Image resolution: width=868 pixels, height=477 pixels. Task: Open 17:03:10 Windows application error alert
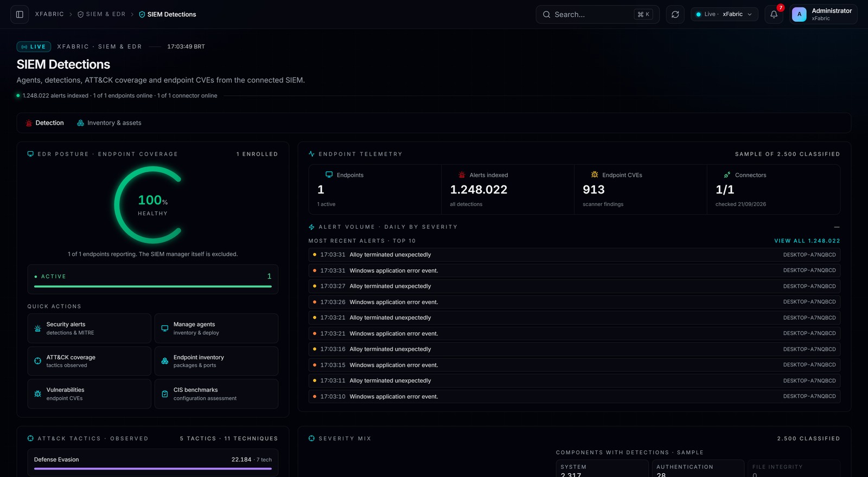[x=575, y=396]
